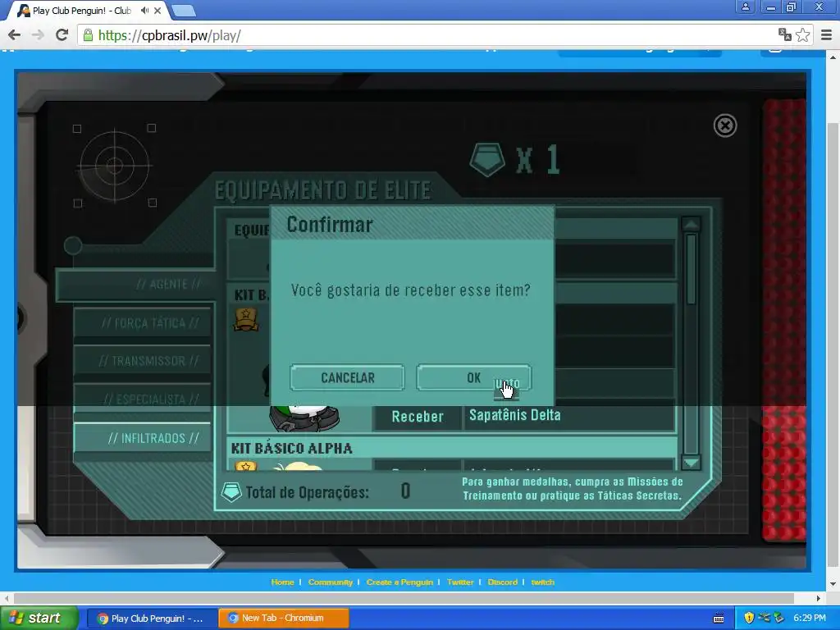Image resolution: width=840 pixels, height=630 pixels.
Task: Click the medal icon beside Total de Operações
Action: pyautogui.click(x=231, y=492)
